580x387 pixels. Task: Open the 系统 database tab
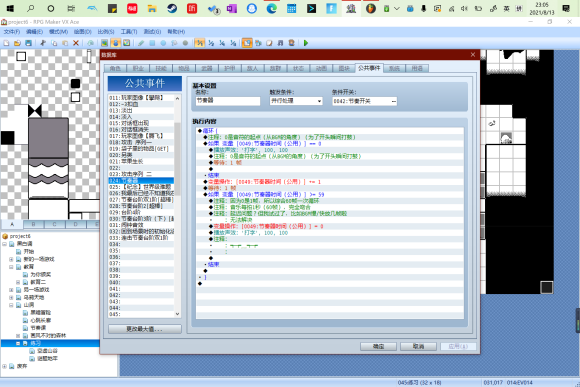(x=394, y=68)
